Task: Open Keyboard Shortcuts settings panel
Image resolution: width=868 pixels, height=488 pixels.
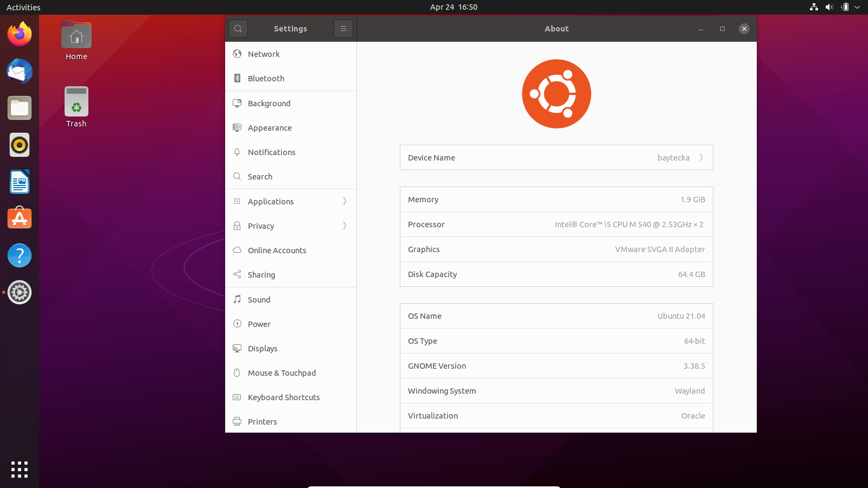Action: 291,397
